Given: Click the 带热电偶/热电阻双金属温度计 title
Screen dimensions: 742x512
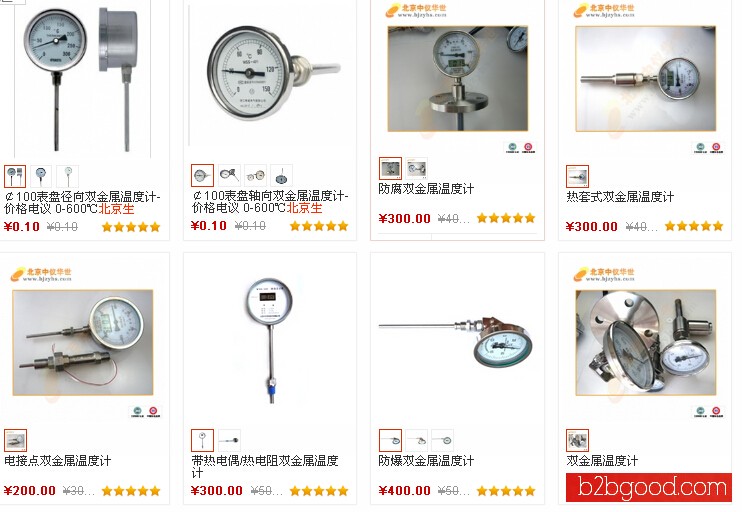Looking at the screenshot, I should pyautogui.click(x=265, y=467).
